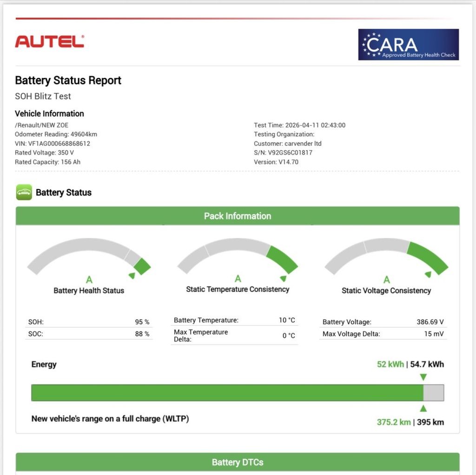476x475 pixels.
Task: Click the Max Voltage Delta 15 mV row
Action: click(383, 334)
